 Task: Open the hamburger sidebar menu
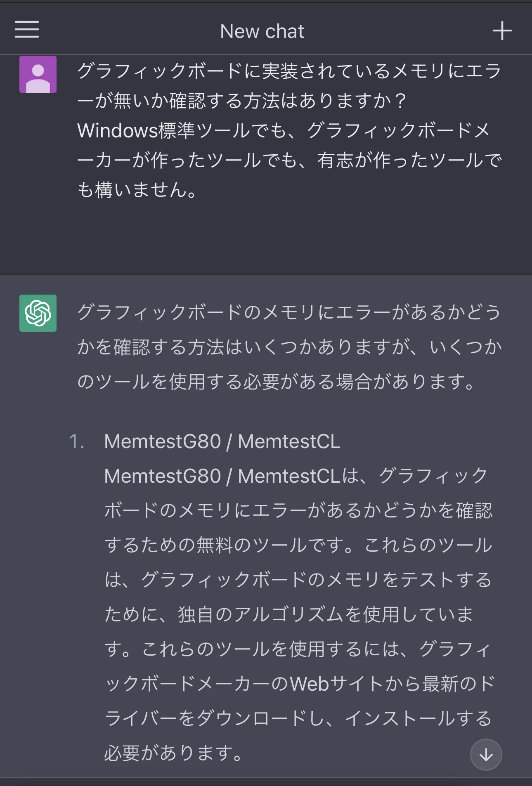[x=27, y=30]
